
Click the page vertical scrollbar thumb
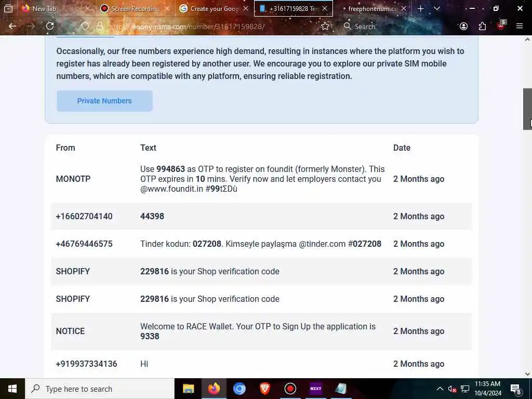(527, 109)
